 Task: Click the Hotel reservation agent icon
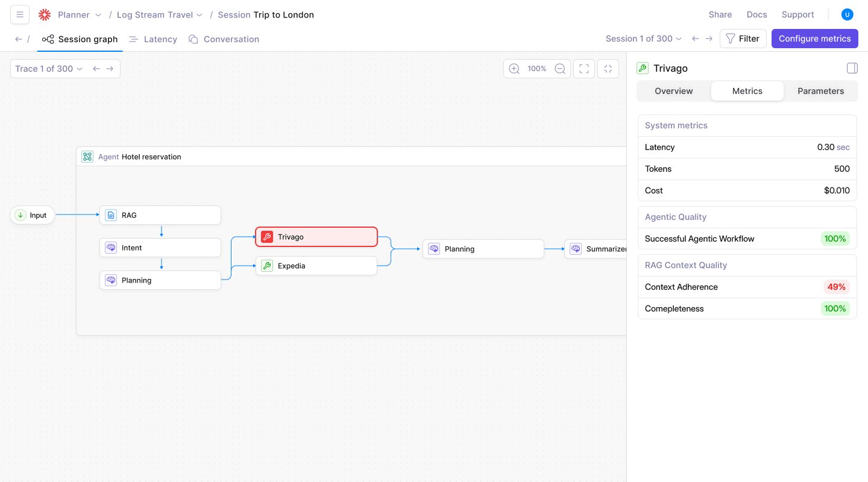[87, 157]
